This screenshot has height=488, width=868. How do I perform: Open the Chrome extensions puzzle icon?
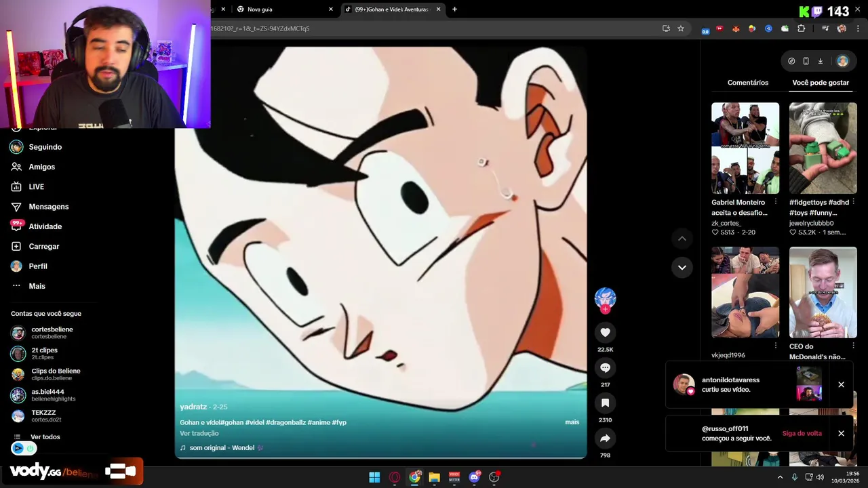[801, 28]
